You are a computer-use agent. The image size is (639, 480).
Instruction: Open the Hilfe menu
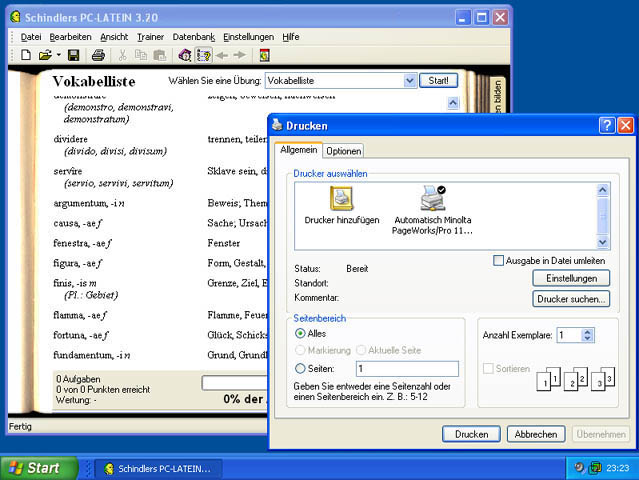[x=291, y=37]
